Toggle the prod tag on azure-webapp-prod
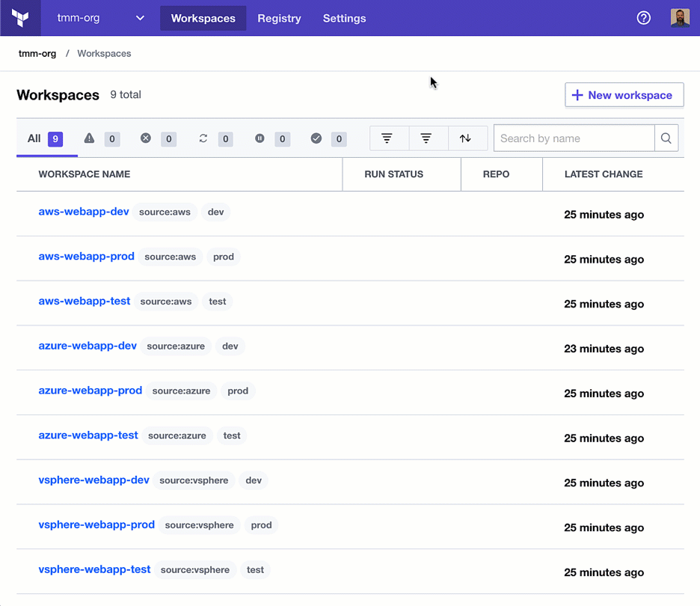This screenshot has height=606, width=700. (238, 391)
